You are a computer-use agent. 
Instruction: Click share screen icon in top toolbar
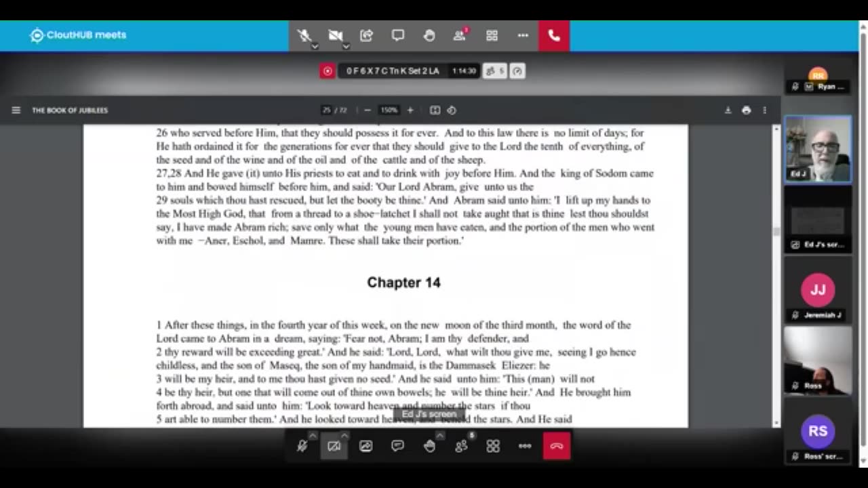[x=366, y=35]
